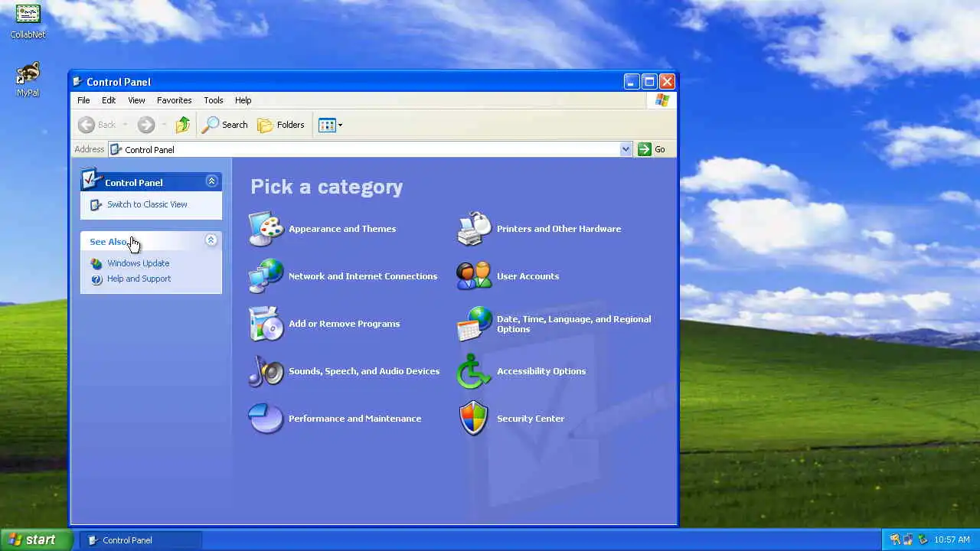Toggle the Folders pane button

coord(281,125)
